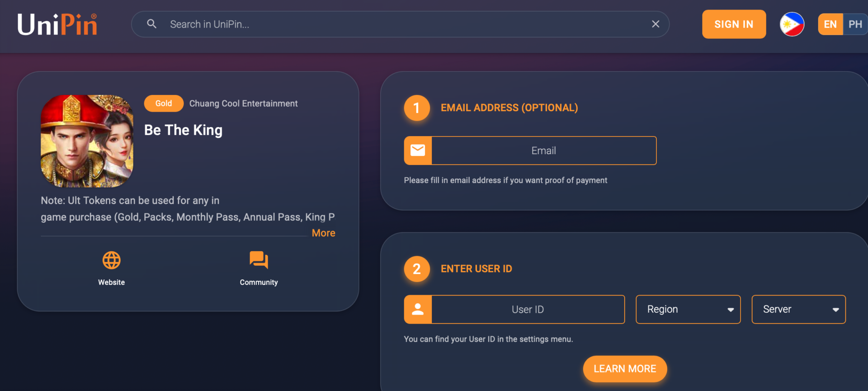Image resolution: width=868 pixels, height=391 pixels.
Task: Expand game note with More link
Action: point(323,233)
